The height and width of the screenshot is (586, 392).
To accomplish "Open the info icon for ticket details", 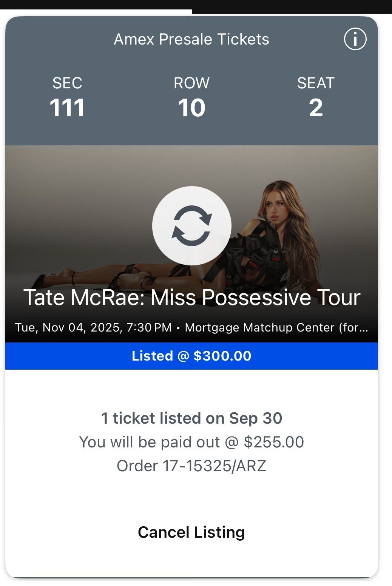I will tap(356, 39).
